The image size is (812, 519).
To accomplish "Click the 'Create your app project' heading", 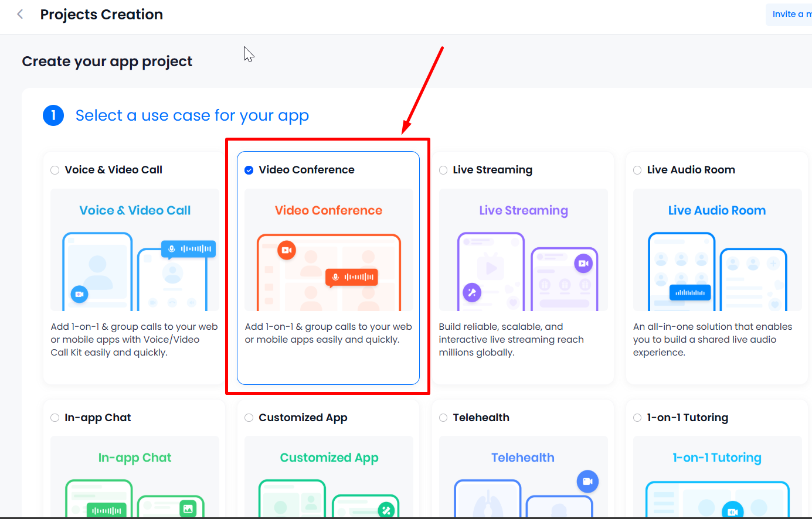I will pyautogui.click(x=107, y=62).
